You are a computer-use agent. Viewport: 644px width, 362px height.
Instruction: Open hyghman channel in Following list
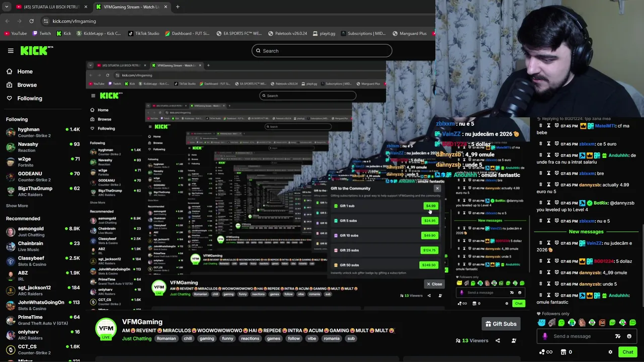[43, 132]
